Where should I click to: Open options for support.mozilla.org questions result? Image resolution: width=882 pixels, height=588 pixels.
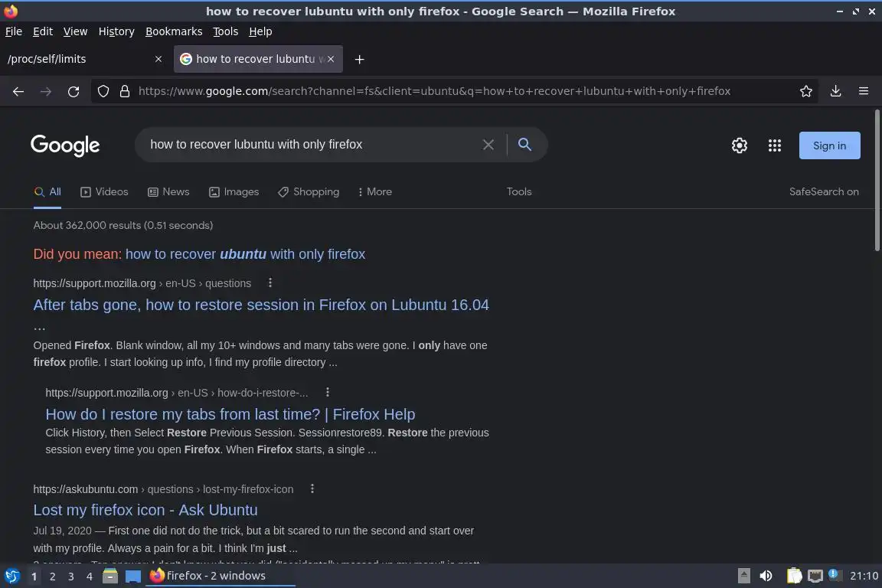(x=270, y=283)
